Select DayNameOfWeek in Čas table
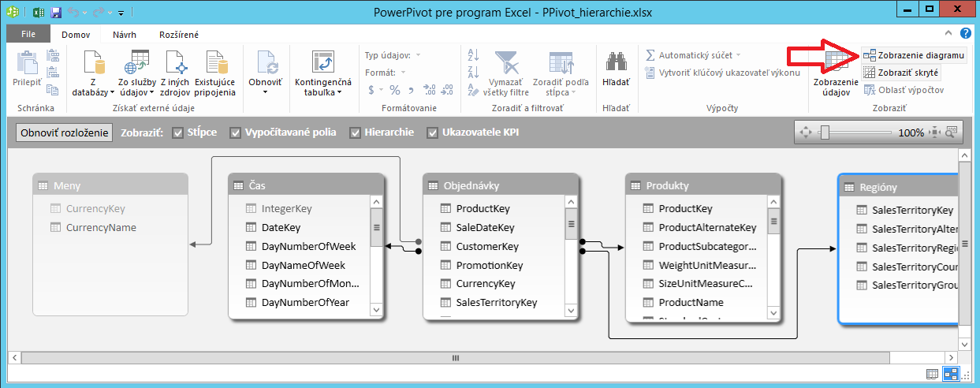Viewport: 980px width, 388px height. pyautogui.click(x=303, y=265)
